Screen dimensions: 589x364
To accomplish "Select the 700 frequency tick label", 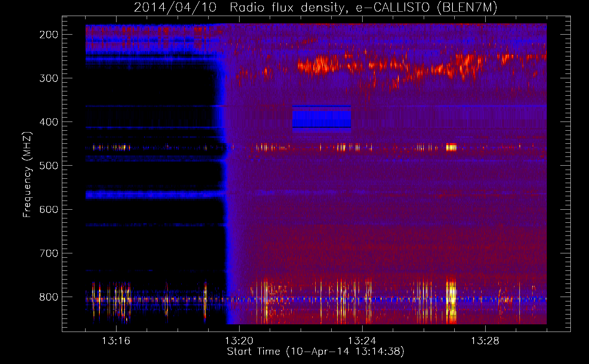I will (x=49, y=253).
